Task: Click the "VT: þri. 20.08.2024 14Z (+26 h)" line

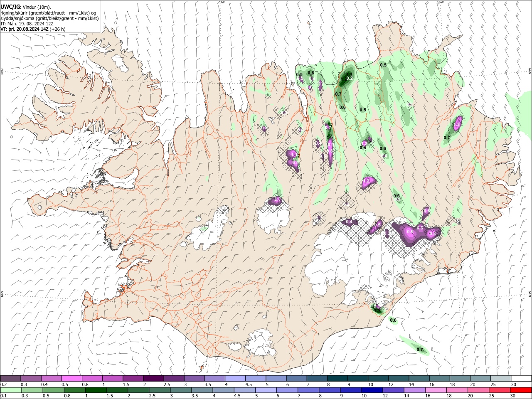Action: click(x=33, y=29)
